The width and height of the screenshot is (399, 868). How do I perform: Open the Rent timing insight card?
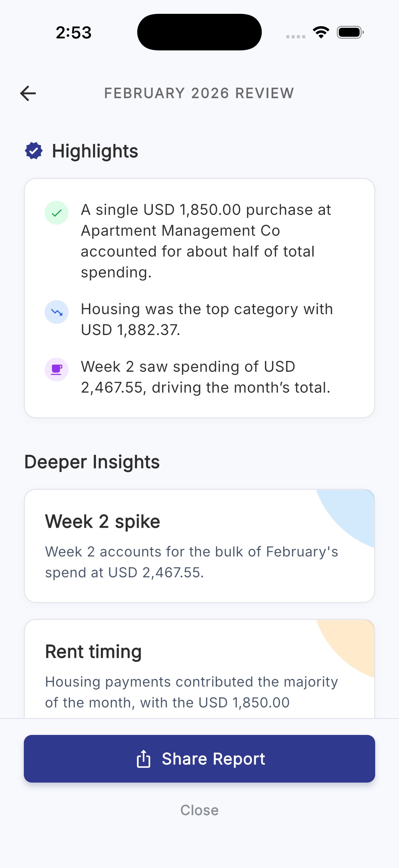click(199, 671)
